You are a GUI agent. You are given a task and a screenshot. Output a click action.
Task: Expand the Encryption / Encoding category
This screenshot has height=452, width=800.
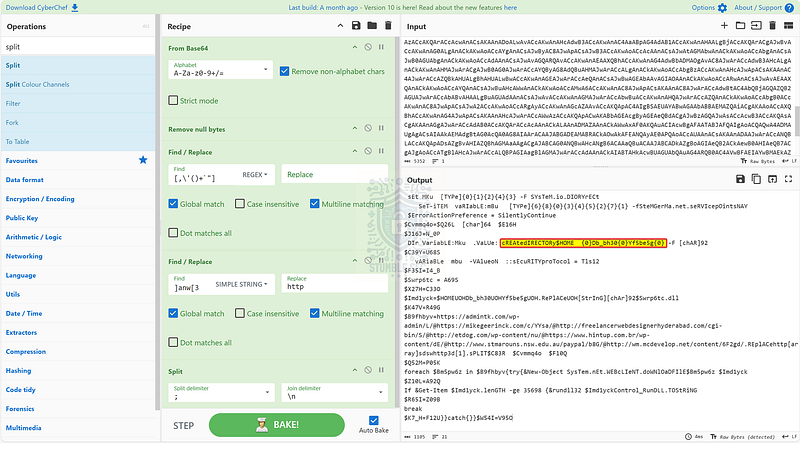[78, 199]
